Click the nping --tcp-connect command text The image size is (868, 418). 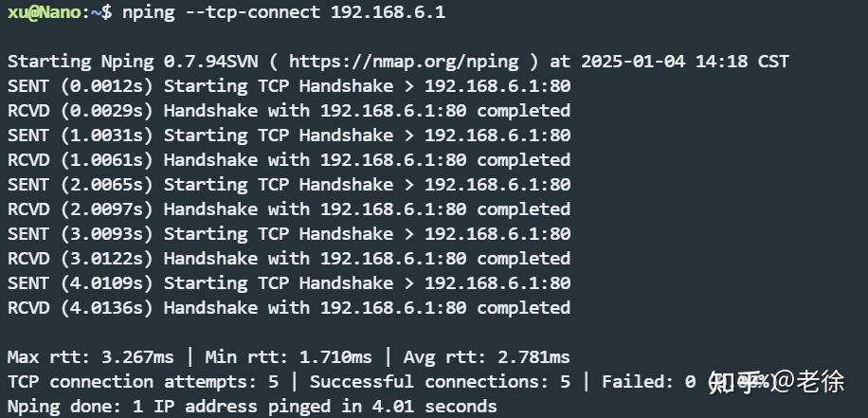[x=222, y=12]
